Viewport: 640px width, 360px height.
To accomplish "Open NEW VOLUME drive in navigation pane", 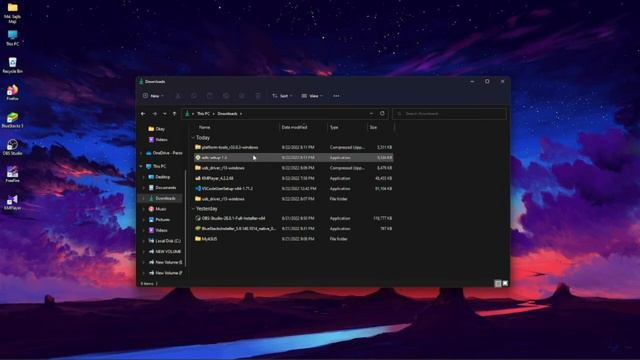I will click(x=168, y=251).
